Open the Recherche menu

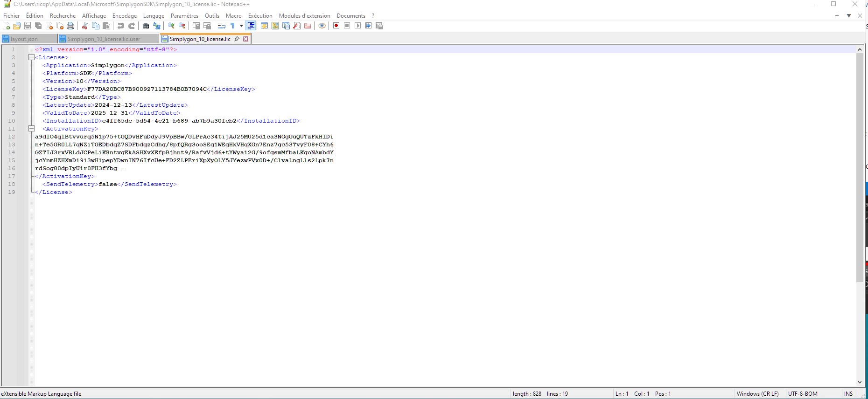pyautogui.click(x=63, y=16)
